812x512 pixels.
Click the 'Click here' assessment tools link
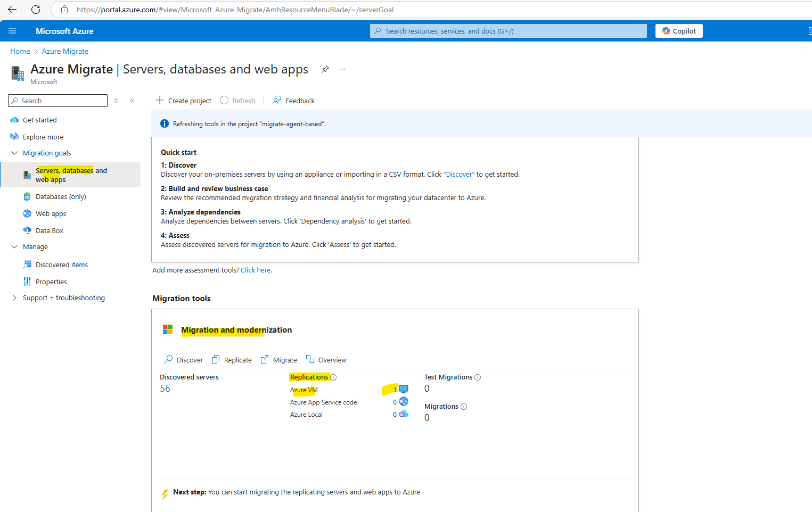tap(256, 270)
